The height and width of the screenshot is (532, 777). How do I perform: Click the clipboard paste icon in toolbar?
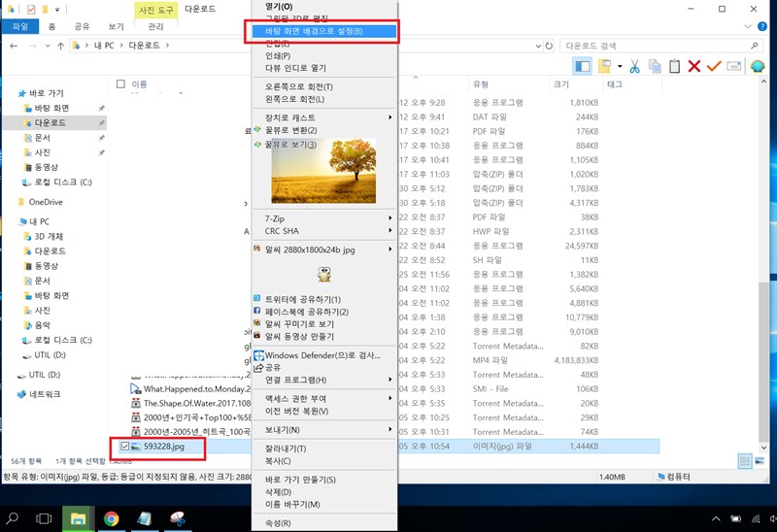point(674,66)
